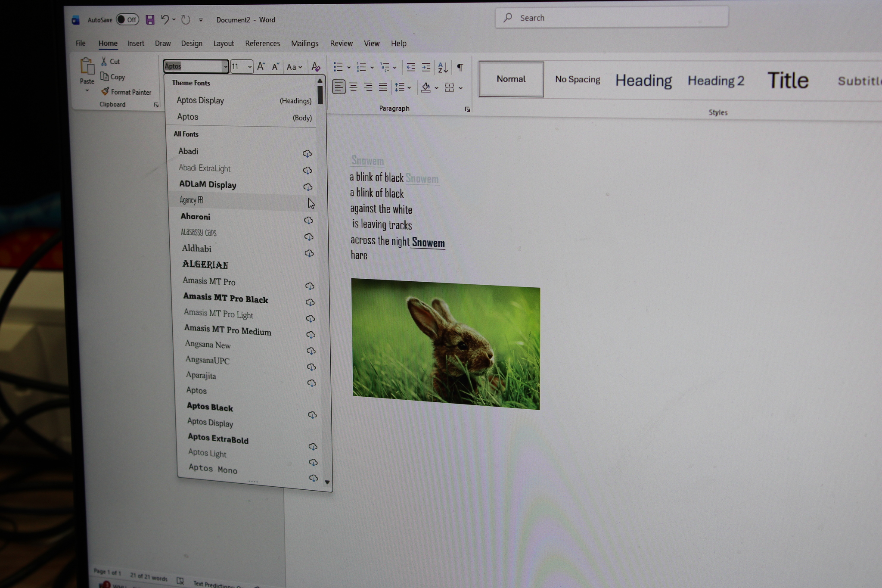Toggle Show/Hide paragraph marks
The width and height of the screenshot is (882, 588).
pos(460,67)
